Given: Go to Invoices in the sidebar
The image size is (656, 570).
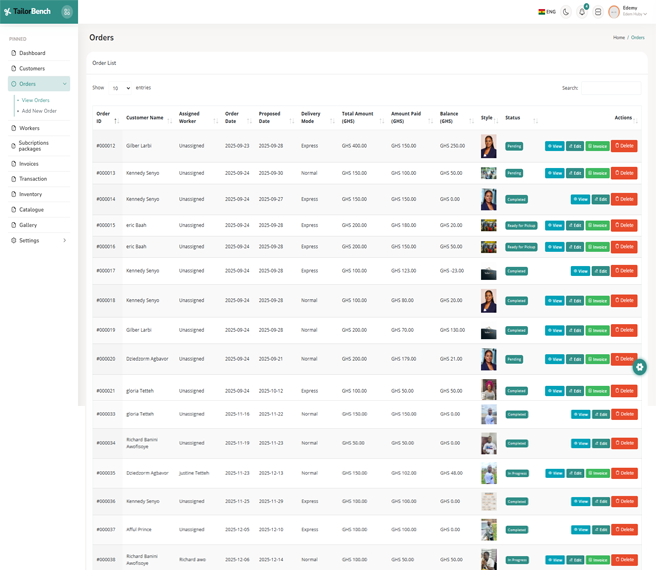Looking at the screenshot, I should click(x=28, y=163).
